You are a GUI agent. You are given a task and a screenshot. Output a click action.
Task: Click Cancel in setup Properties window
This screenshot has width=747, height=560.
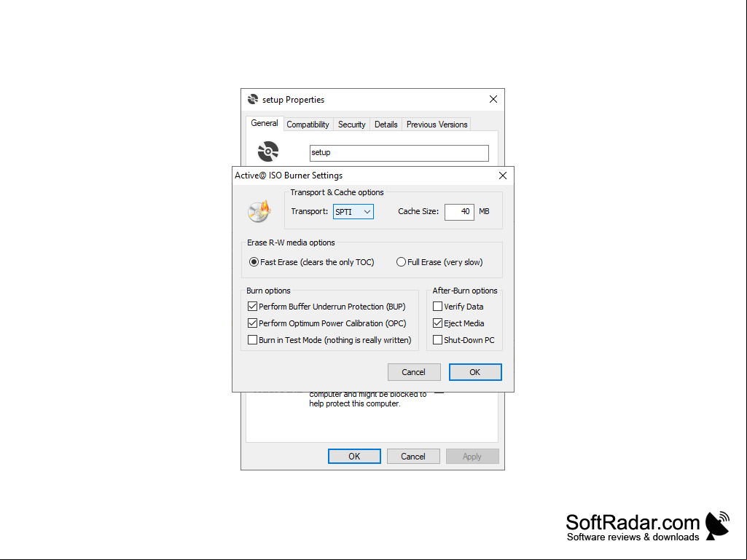[413, 456]
